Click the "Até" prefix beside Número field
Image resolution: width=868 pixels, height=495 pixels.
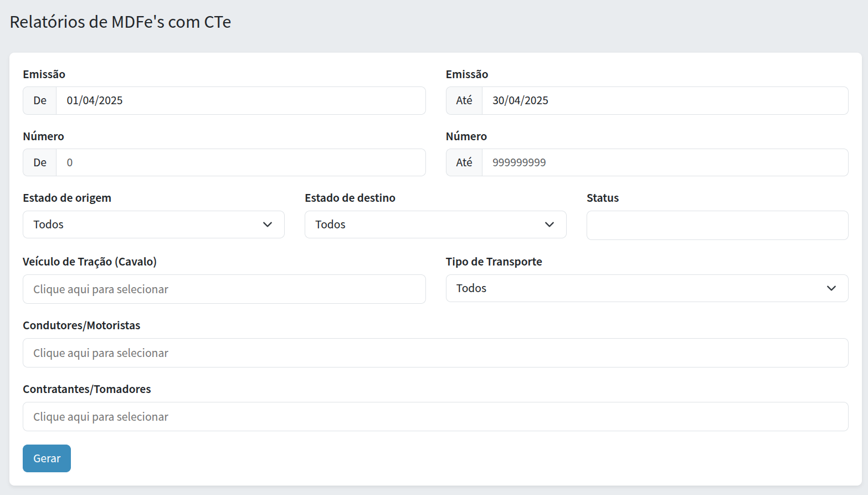point(464,162)
